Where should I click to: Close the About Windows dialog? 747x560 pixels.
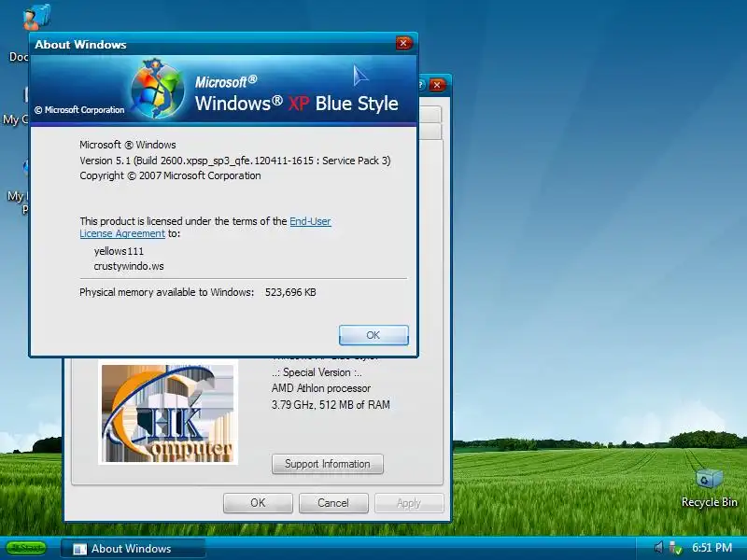click(403, 43)
